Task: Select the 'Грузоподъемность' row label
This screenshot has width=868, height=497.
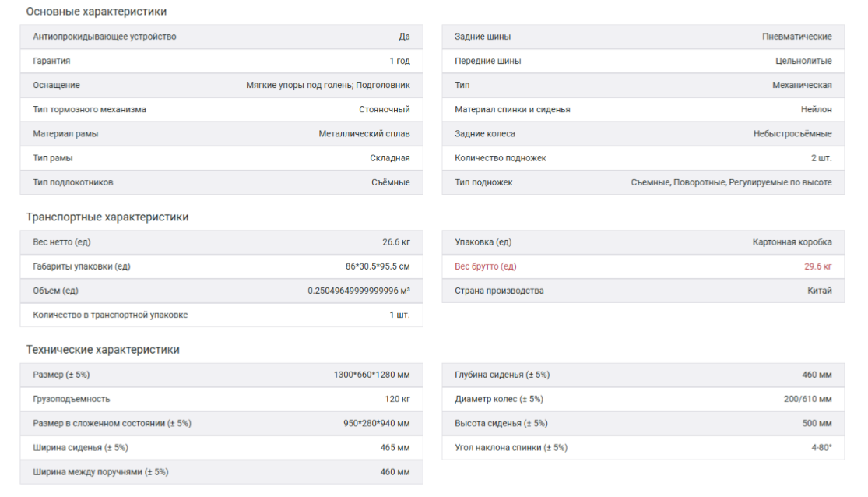Action: [72, 399]
